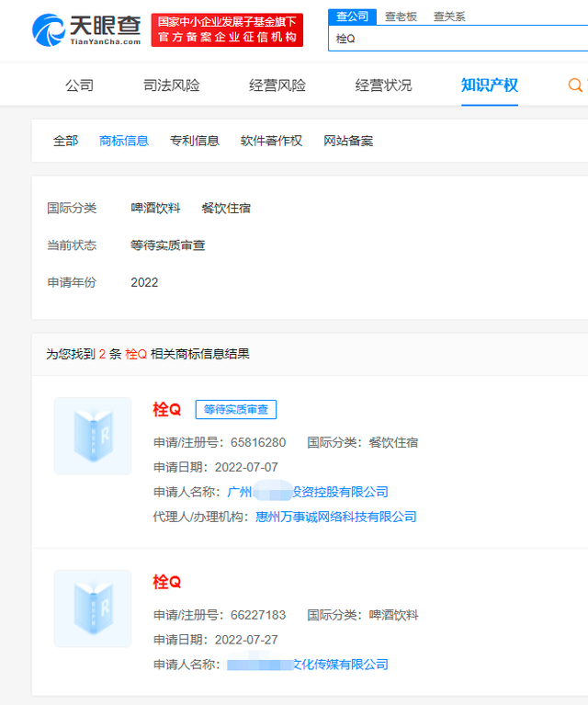Image resolution: width=588 pixels, height=705 pixels.
Task: Click the 当前状态 filter label
Action: (x=72, y=245)
